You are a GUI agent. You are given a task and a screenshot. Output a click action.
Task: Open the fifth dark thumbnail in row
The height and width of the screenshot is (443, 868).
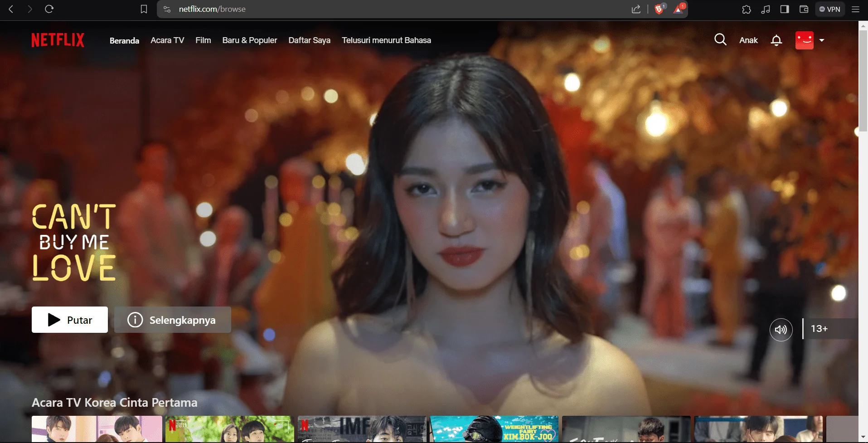(626, 429)
